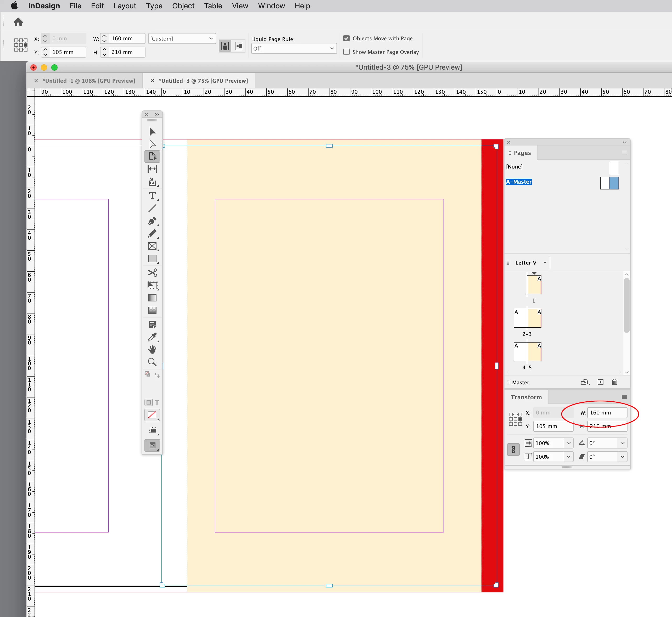Choose the Scissors tool
672x617 pixels.
[x=152, y=273]
